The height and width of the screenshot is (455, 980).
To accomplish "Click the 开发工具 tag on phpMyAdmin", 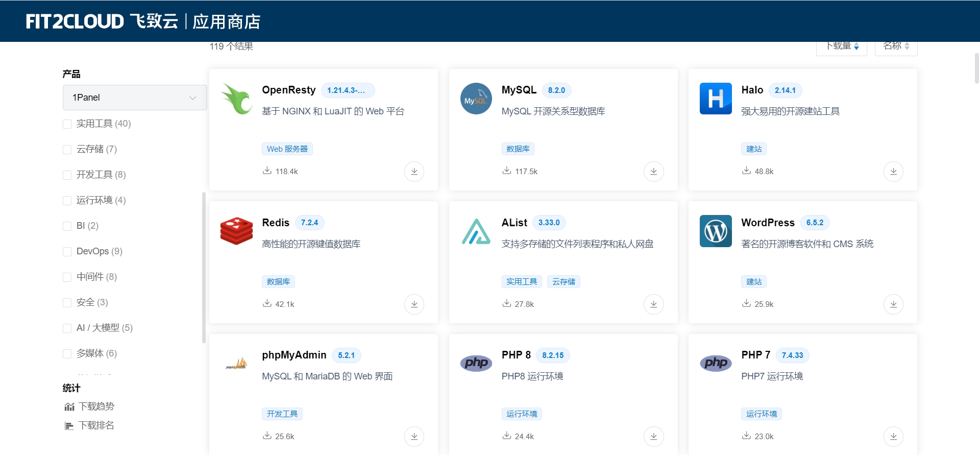I will pos(282,414).
